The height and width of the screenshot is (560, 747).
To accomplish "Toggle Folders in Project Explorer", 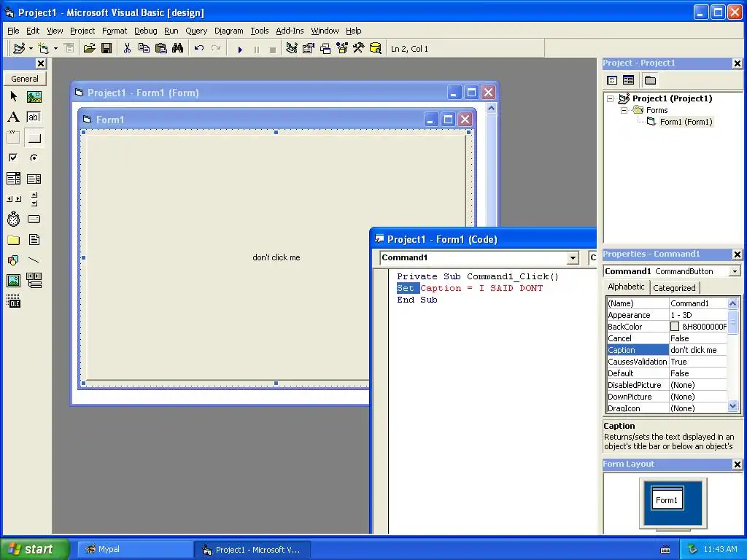I will [x=650, y=80].
